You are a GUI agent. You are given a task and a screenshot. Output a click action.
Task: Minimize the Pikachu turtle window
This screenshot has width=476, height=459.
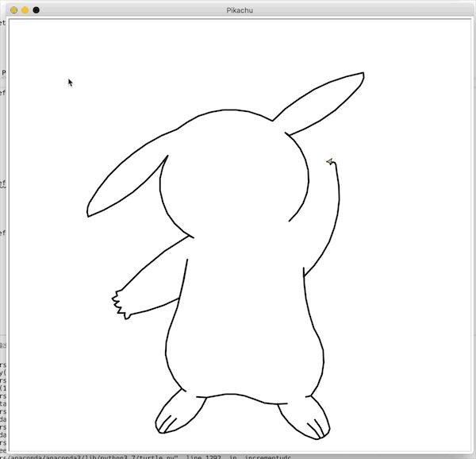click(x=25, y=10)
